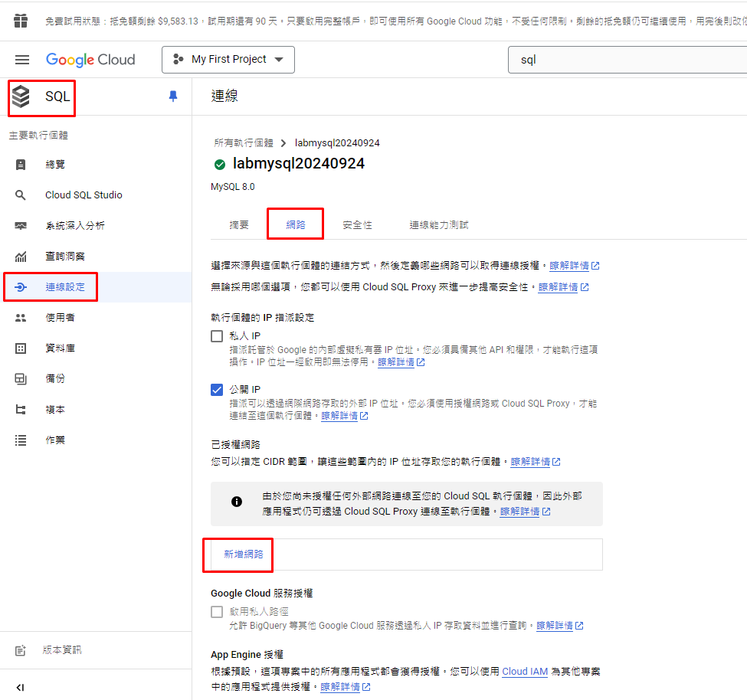Open 總覽 in the sidebar
Screen dimensions: 747x700
tap(55, 165)
